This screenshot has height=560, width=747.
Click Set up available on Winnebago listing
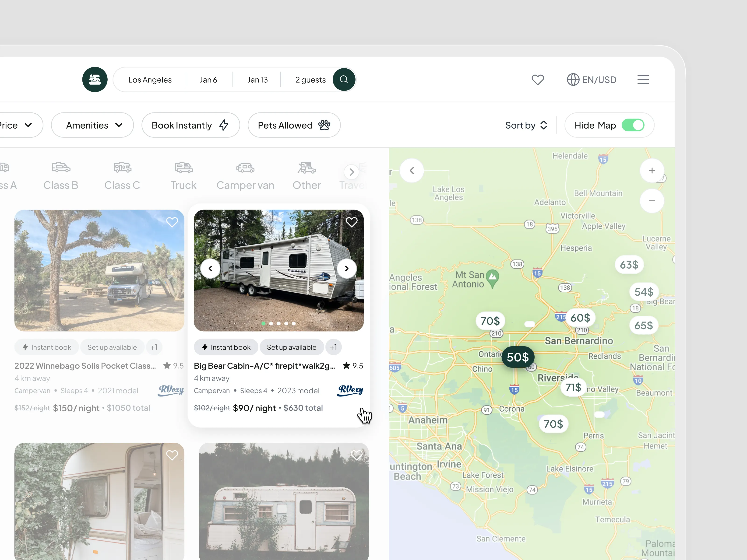pyautogui.click(x=112, y=347)
